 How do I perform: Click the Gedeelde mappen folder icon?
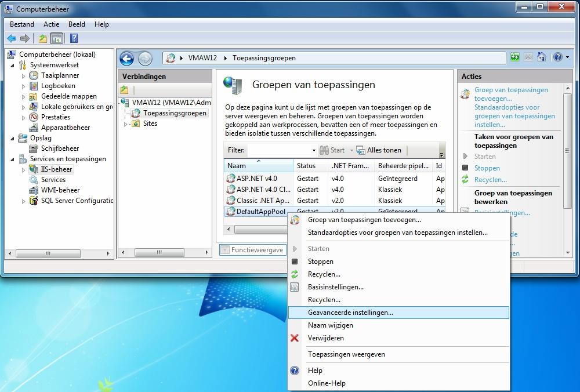[33, 96]
